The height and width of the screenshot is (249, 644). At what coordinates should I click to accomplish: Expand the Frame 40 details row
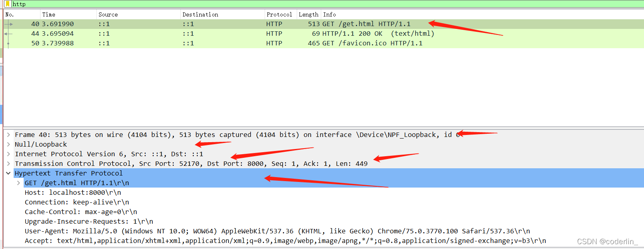[x=8, y=135]
